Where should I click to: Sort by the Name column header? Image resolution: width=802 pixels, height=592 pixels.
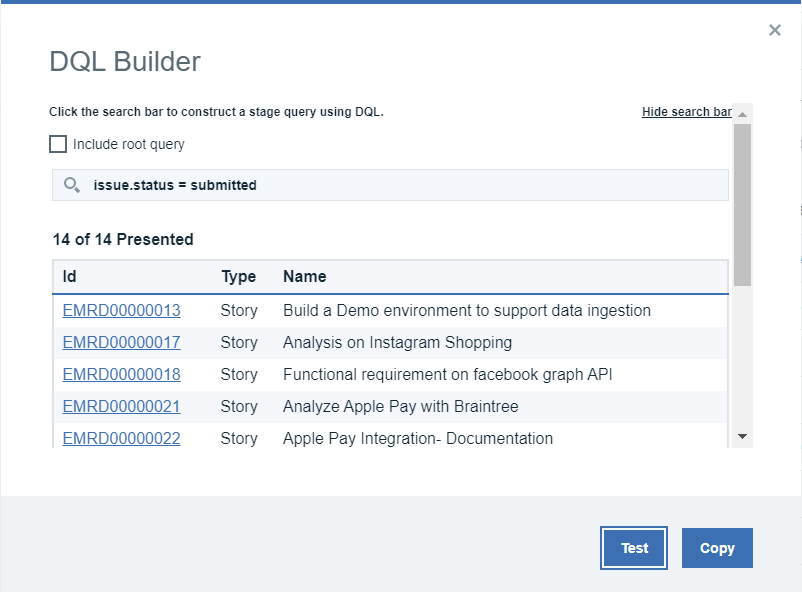pos(305,276)
